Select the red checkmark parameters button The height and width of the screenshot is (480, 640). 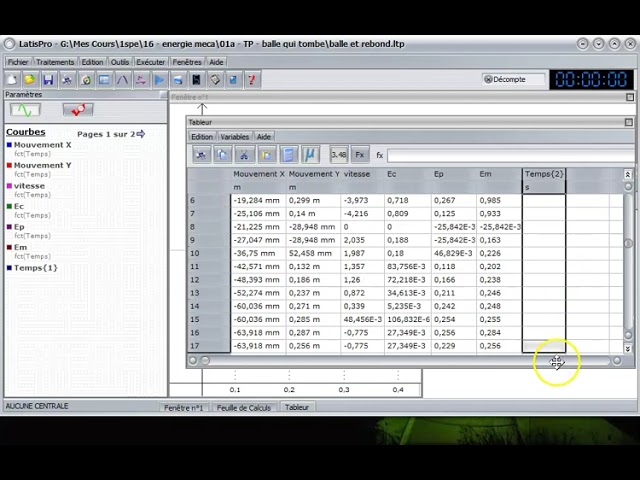tap(78, 110)
